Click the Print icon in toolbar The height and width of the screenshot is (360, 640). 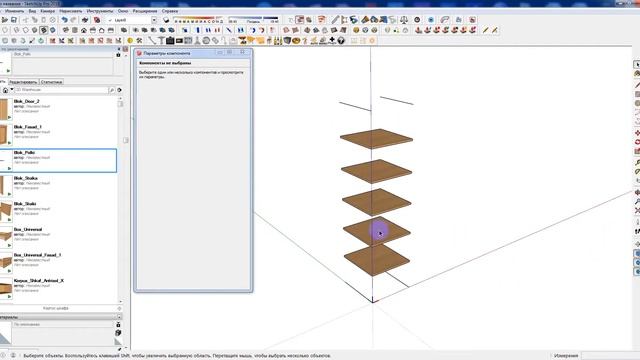(85, 20)
